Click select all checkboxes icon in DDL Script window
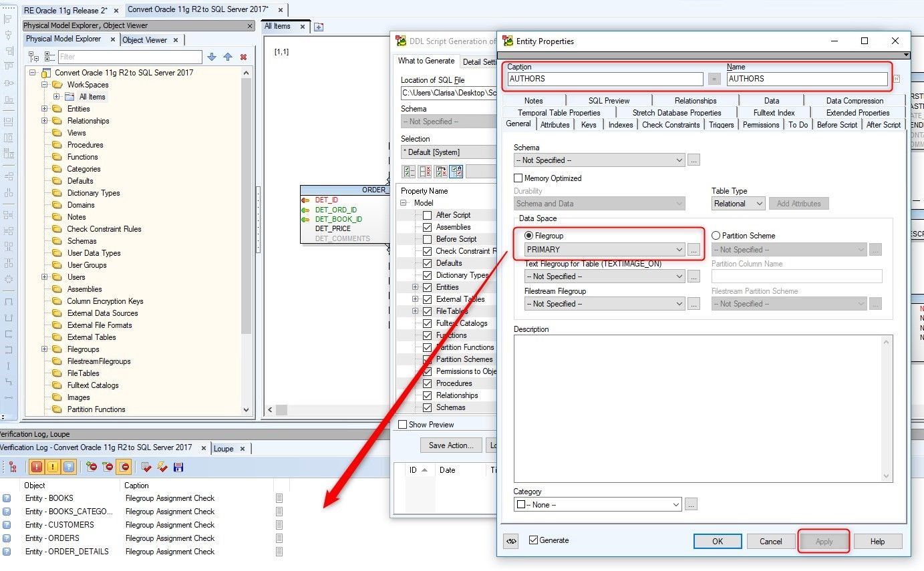924x571 pixels. pyautogui.click(x=409, y=172)
